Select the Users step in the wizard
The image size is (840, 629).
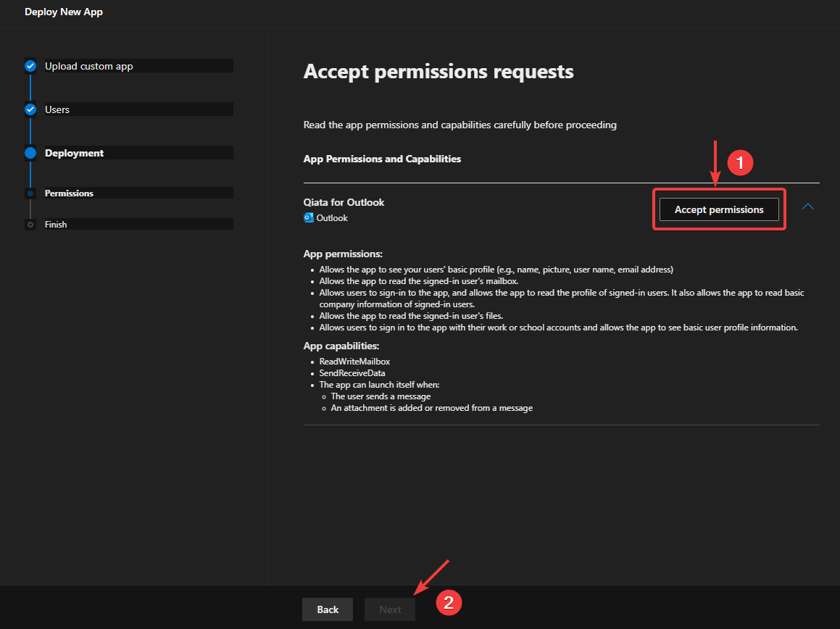click(58, 109)
